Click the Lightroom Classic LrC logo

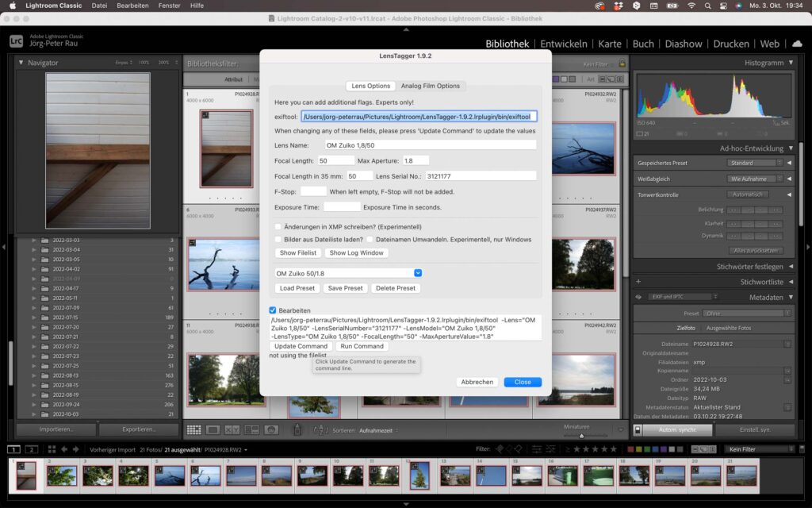click(16, 41)
